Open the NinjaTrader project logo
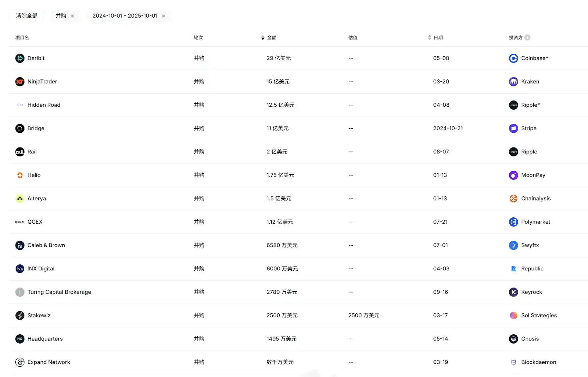The height and width of the screenshot is (377, 588). point(19,81)
